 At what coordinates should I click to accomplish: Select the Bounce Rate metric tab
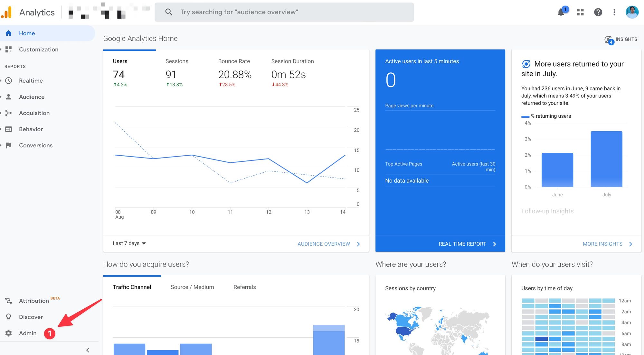point(235,73)
